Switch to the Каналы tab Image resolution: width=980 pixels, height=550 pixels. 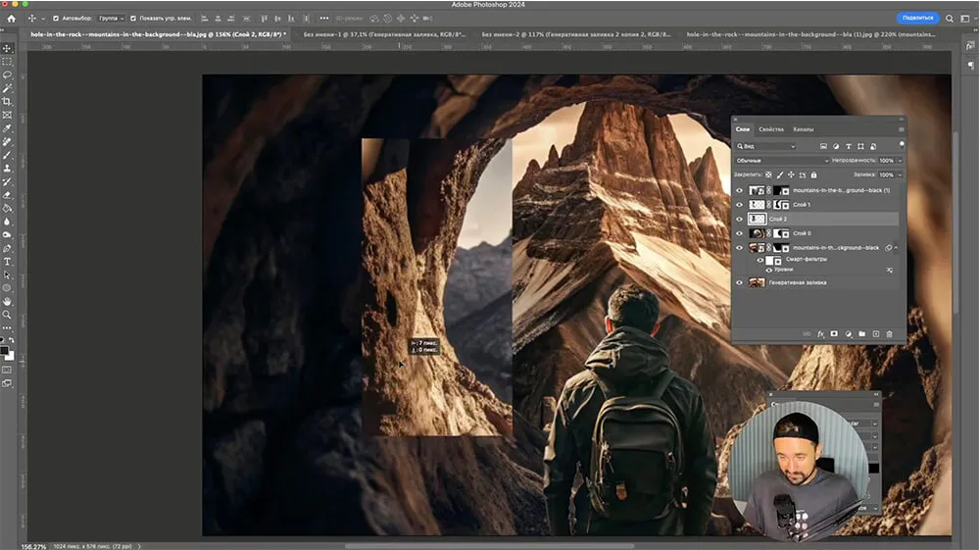[803, 129]
